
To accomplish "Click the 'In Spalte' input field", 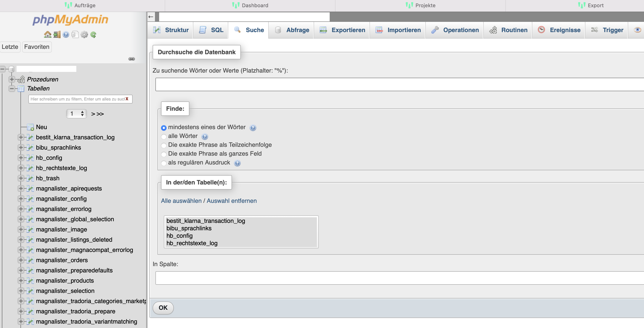I will (399, 278).
